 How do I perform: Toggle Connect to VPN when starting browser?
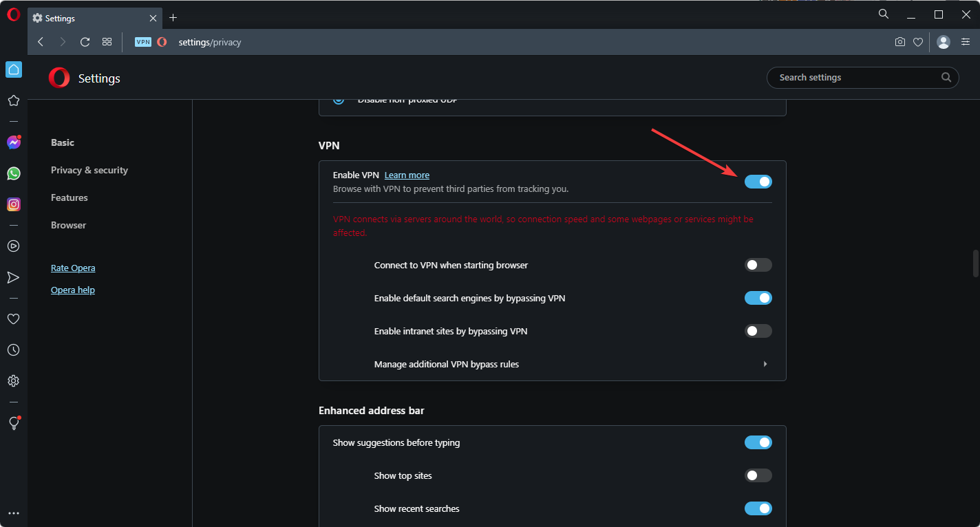click(x=758, y=265)
